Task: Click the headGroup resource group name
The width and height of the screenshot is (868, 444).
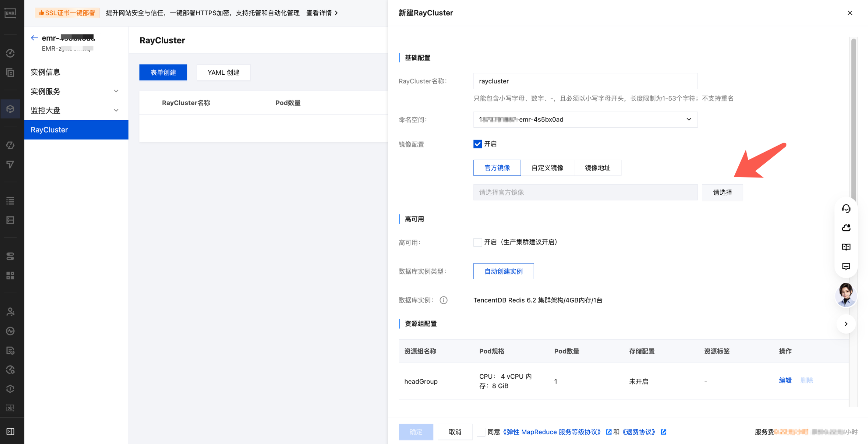Action: click(x=421, y=381)
